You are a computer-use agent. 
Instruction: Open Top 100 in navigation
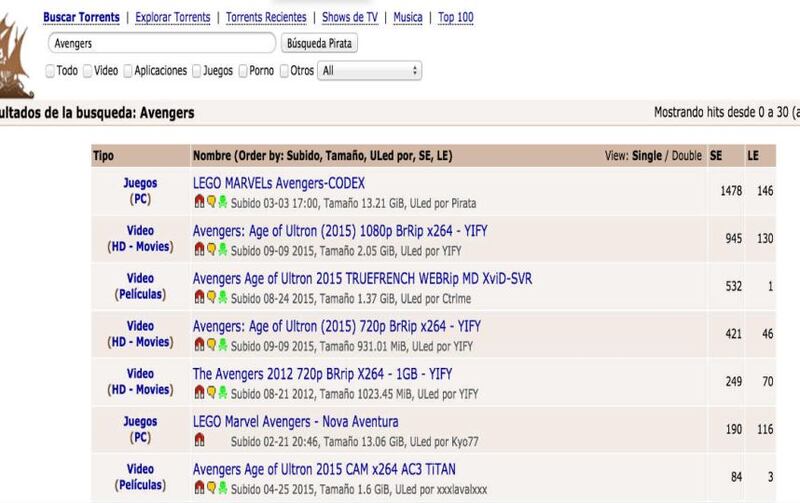point(456,17)
